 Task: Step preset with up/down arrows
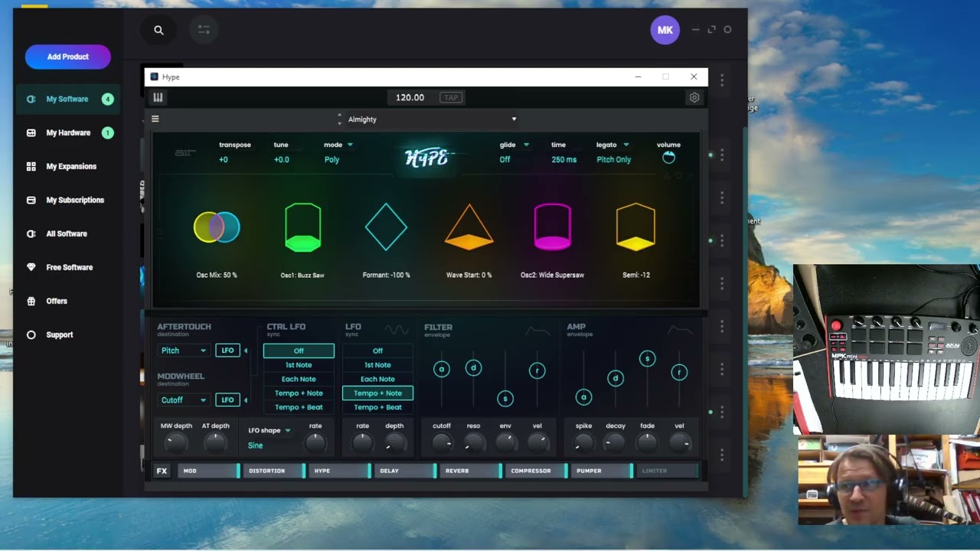click(339, 119)
